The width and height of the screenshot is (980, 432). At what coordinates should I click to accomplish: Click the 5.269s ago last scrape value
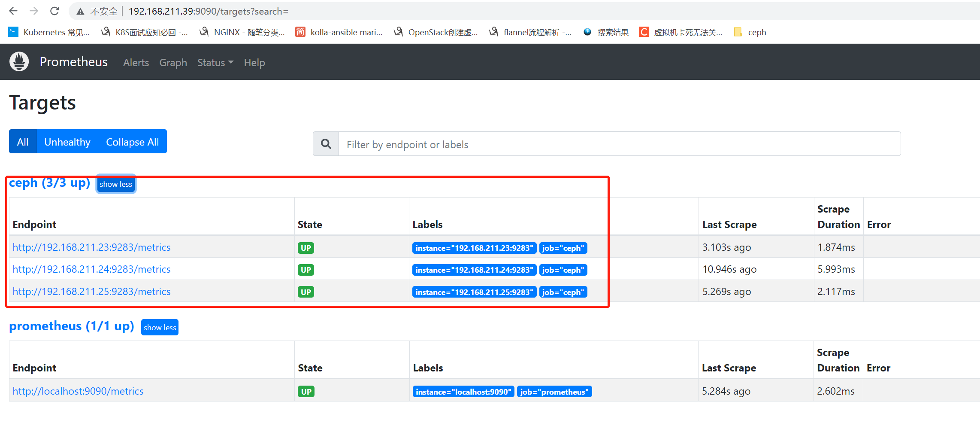click(726, 292)
